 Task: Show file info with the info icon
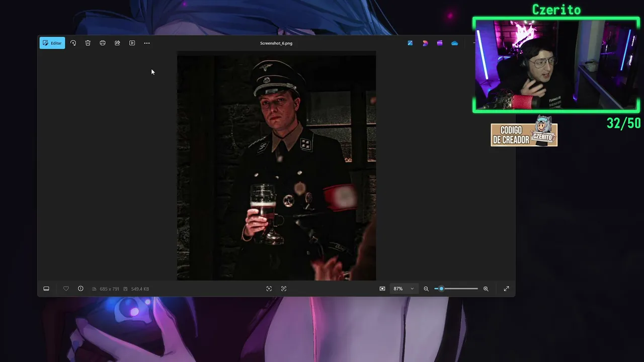point(80,289)
